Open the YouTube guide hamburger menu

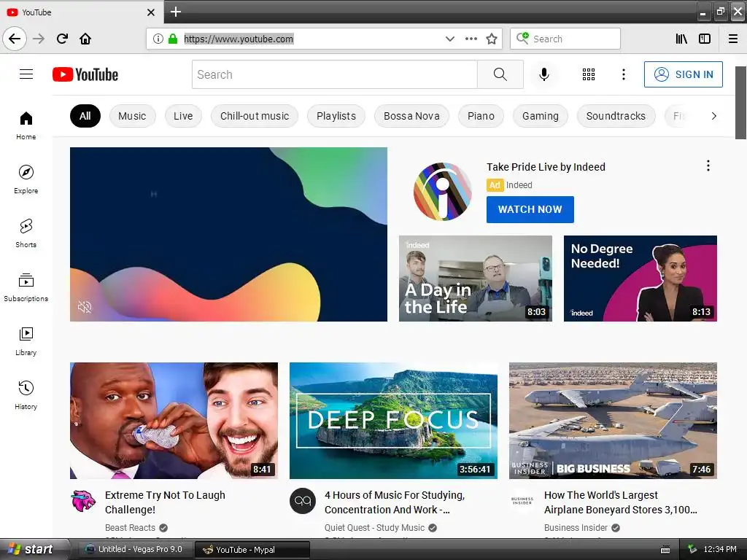tap(26, 74)
